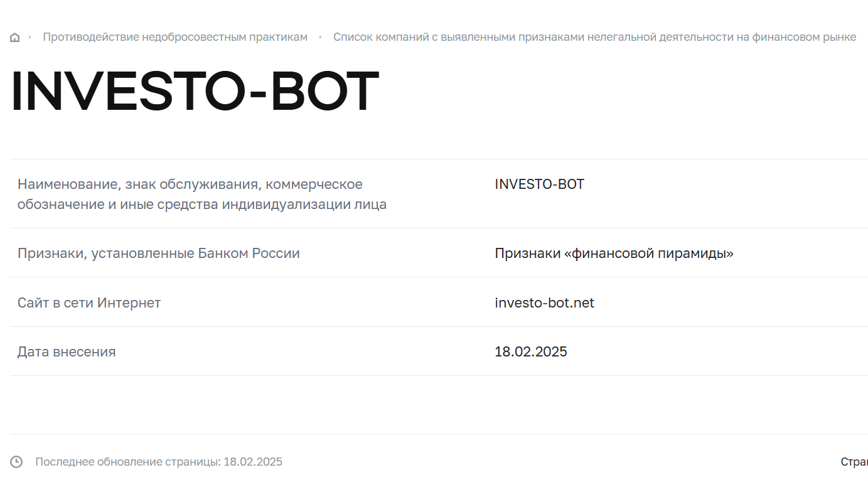Viewport: 868px width, 487px height.
Task: Click the truncated 'Стра' link at bottom right
Action: (x=854, y=462)
